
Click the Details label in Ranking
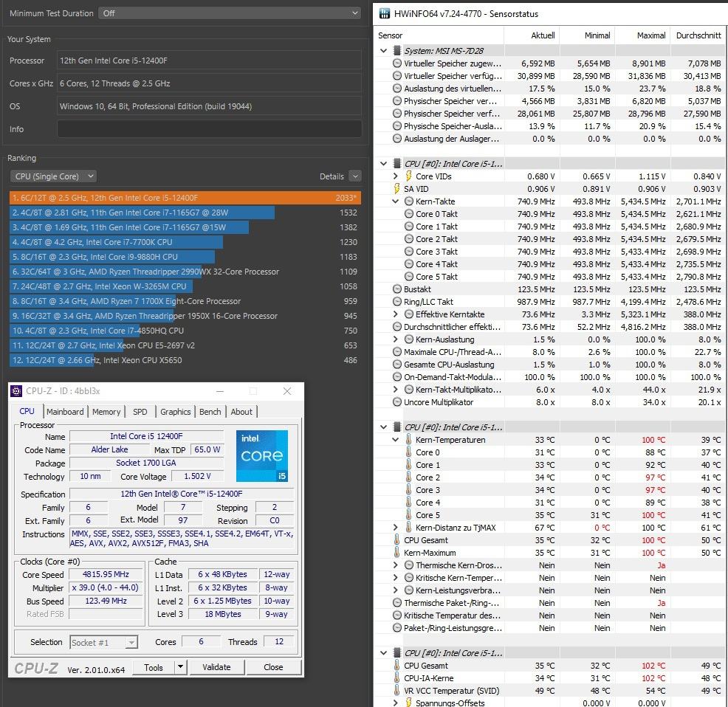[332, 176]
